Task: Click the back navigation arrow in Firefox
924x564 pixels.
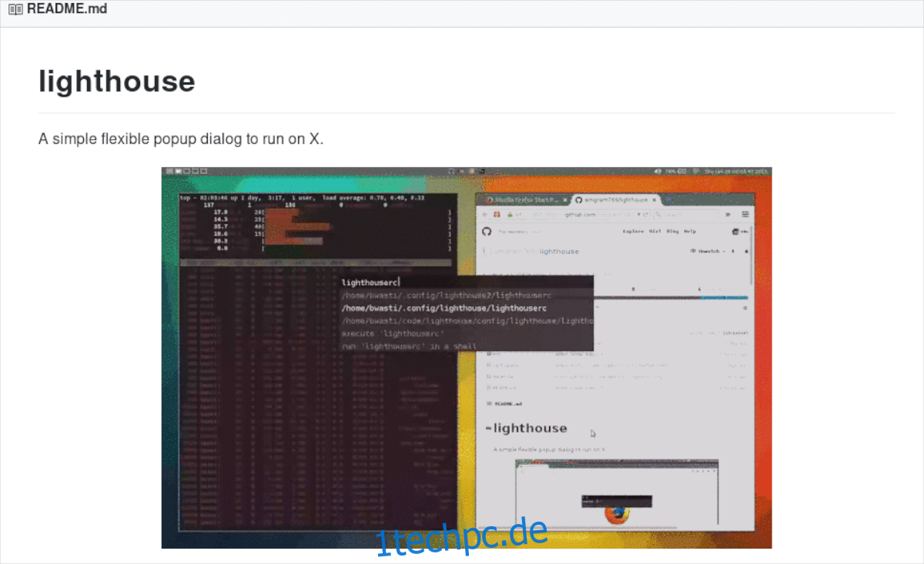Action: click(x=485, y=214)
